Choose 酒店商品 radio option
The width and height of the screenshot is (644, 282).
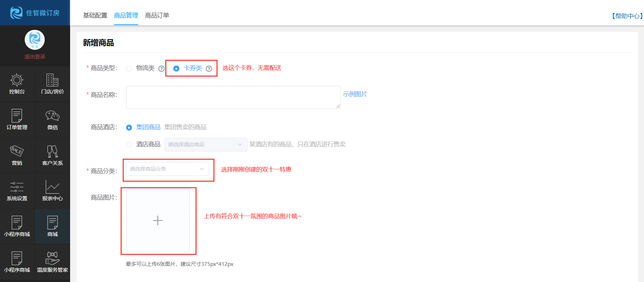click(129, 145)
